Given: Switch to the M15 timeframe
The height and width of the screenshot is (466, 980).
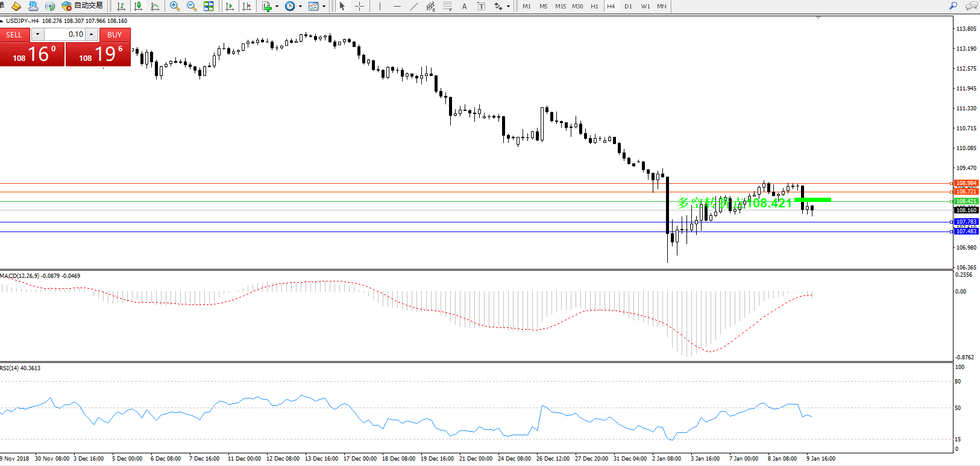Looking at the screenshot, I should (x=561, y=6).
